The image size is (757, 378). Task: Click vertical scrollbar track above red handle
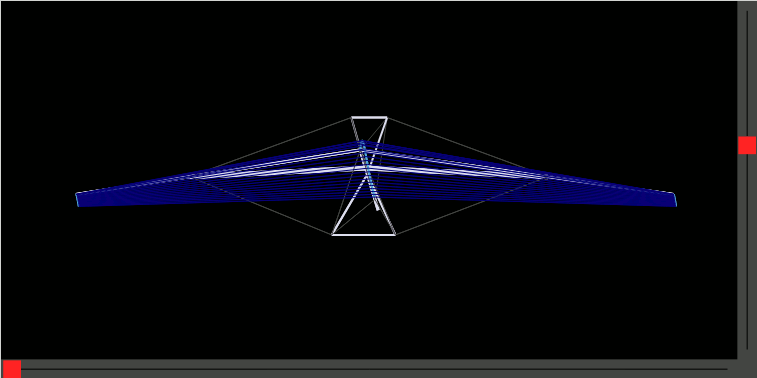point(746,72)
